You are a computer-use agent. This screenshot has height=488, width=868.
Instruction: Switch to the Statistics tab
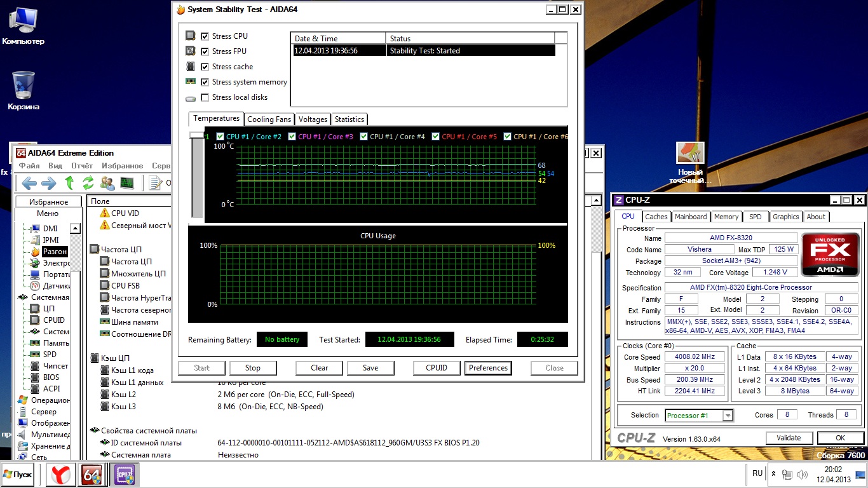coord(349,119)
